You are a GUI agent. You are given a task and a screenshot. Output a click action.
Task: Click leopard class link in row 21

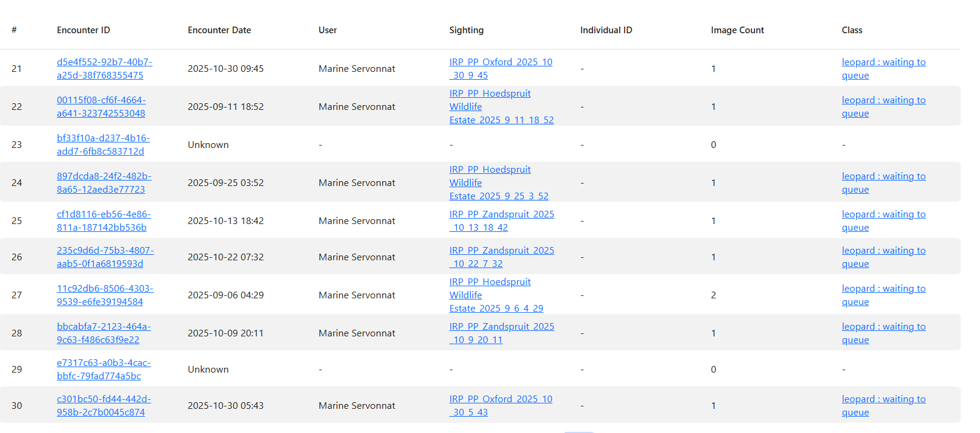tap(883, 62)
